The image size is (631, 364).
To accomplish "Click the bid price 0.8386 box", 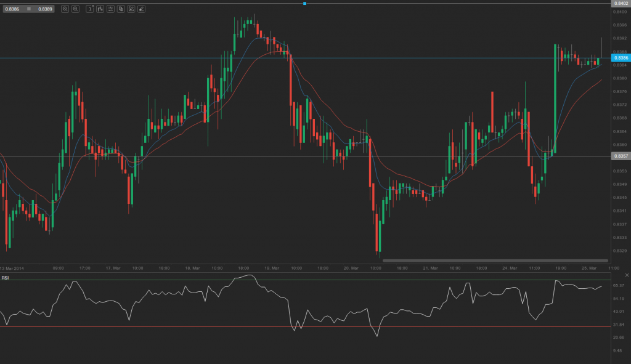I will click(x=12, y=9).
